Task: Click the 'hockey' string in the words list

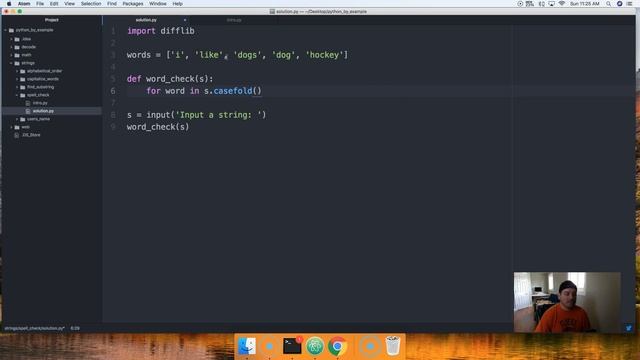Action: [324, 55]
